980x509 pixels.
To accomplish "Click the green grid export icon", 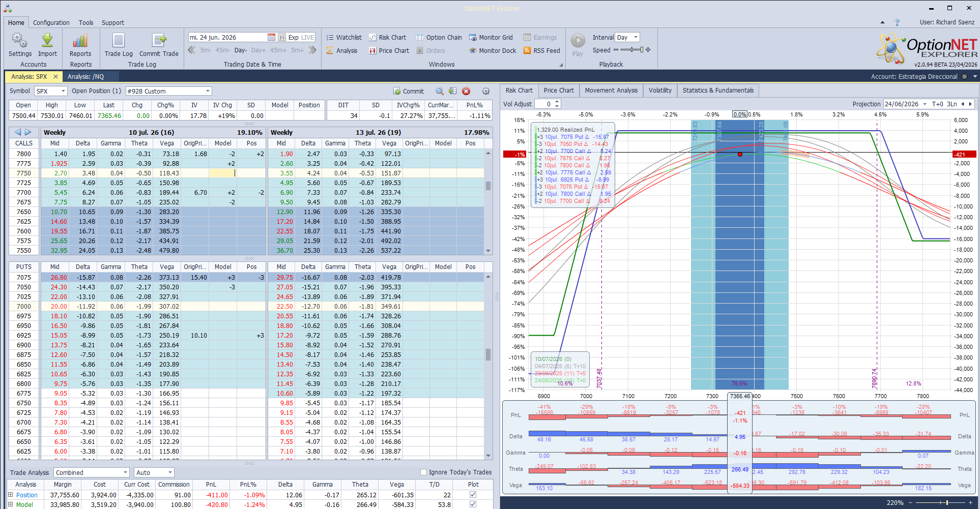I will [452, 91].
